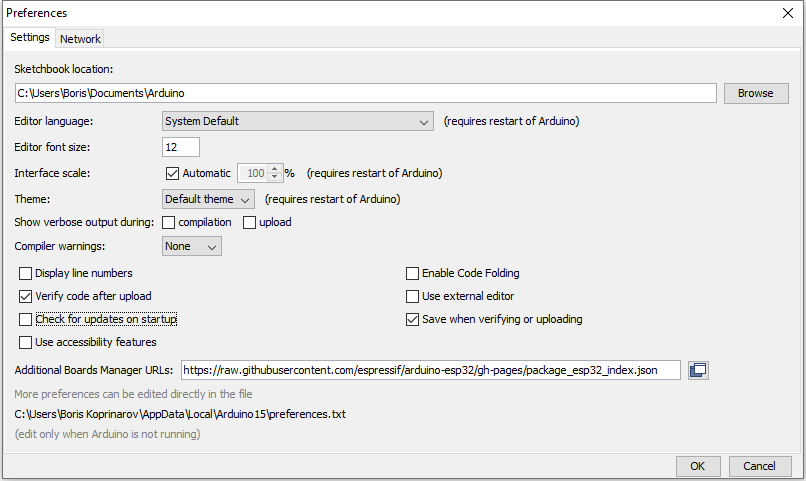The height and width of the screenshot is (481, 806).
Task: Select the Settings tab
Action: coord(30,38)
